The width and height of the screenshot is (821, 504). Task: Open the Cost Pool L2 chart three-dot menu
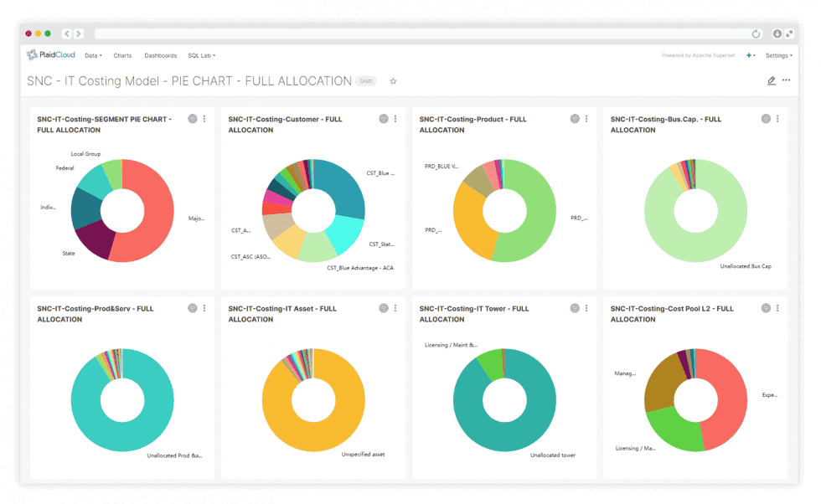click(777, 308)
